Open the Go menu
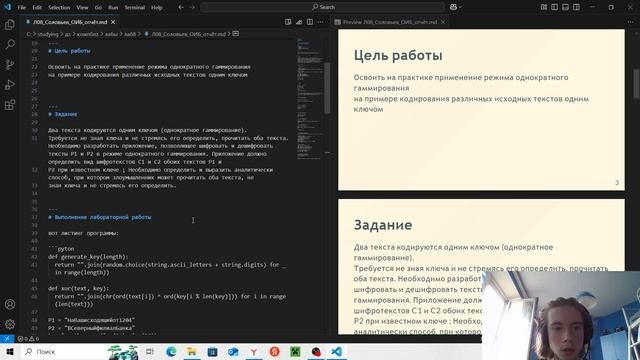Image resolution: width=640 pixels, height=360 pixels. [x=98, y=7]
